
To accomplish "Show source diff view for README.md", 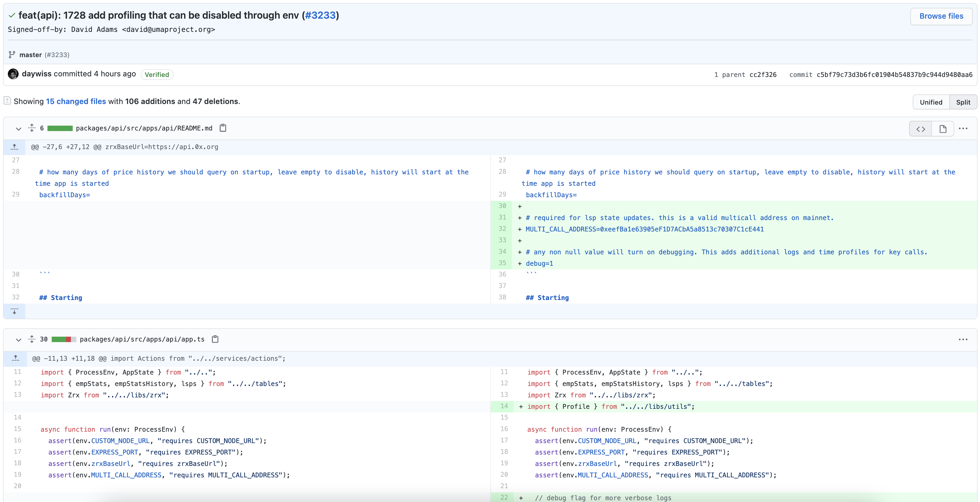I will (x=921, y=129).
